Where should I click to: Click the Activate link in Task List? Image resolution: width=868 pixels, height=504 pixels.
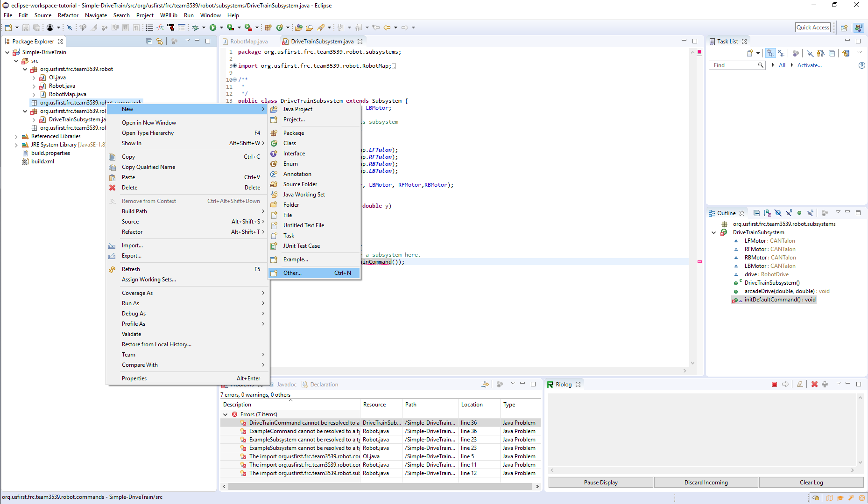pos(809,65)
